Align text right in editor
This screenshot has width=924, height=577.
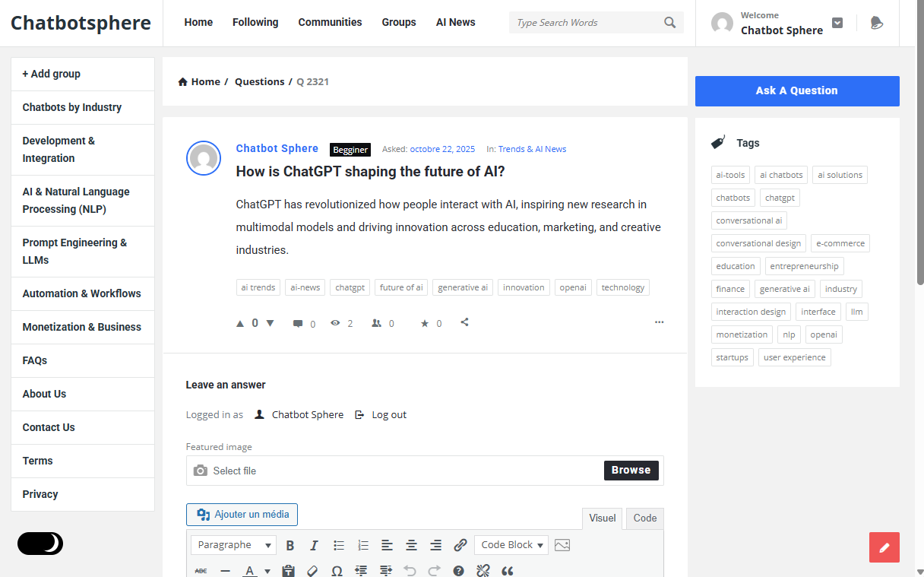(x=435, y=545)
